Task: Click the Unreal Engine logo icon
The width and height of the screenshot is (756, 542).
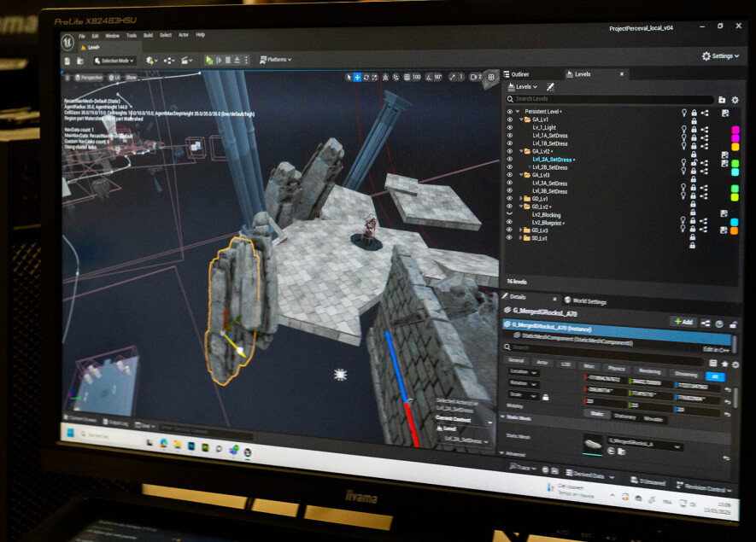Action: (67, 42)
